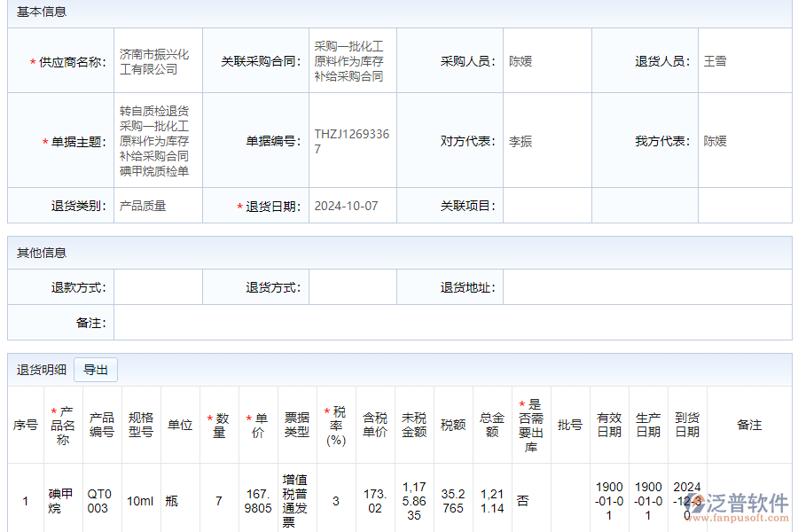Viewport: 798px width, 532px height.
Task: Click the 导出 export button
Action: pyautogui.click(x=96, y=370)
